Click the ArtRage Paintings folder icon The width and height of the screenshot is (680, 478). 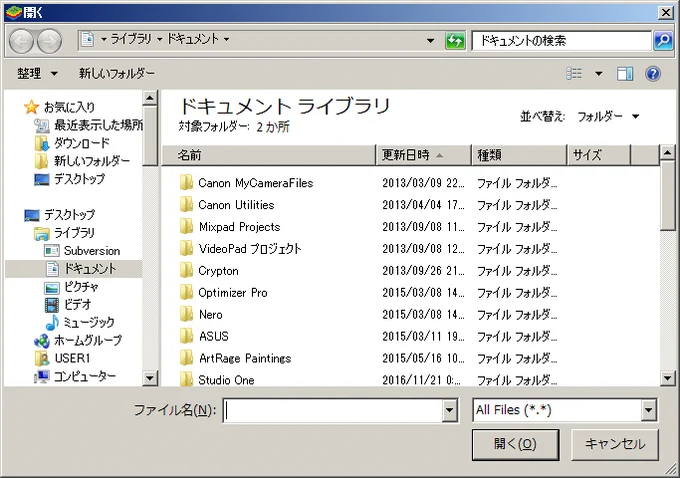tap(186, 358)
